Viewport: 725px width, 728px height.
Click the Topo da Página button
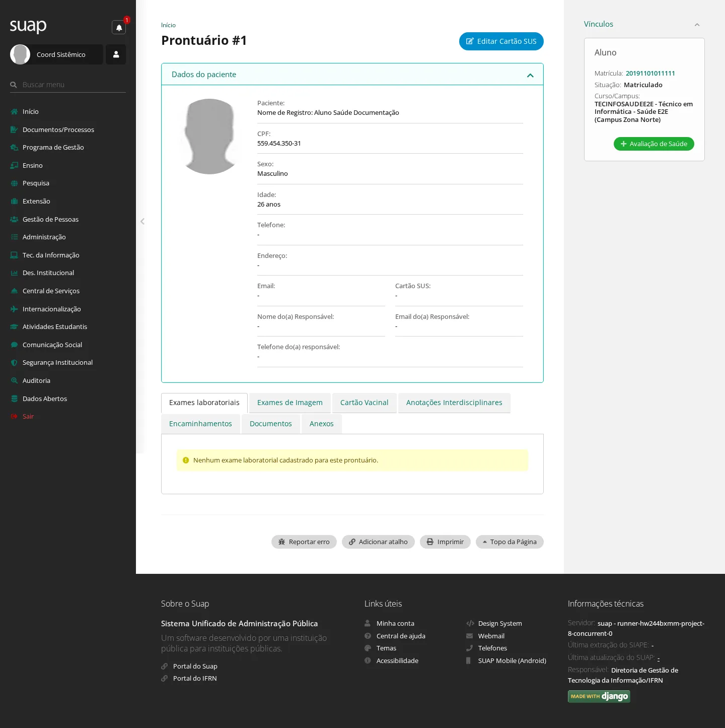(x=510, y=542)
